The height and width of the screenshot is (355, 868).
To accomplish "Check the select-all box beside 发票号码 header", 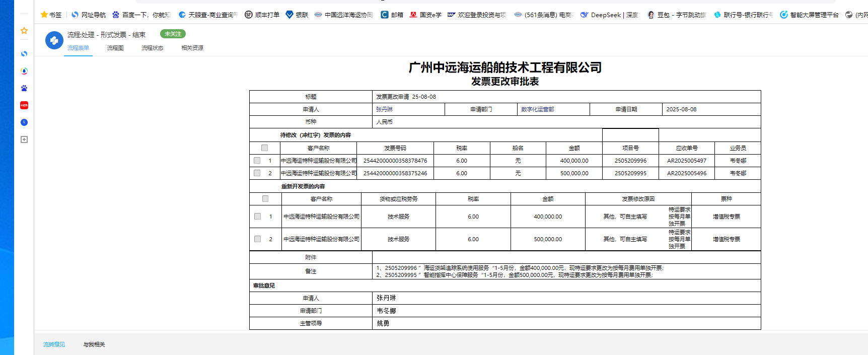I will [264, 148].
